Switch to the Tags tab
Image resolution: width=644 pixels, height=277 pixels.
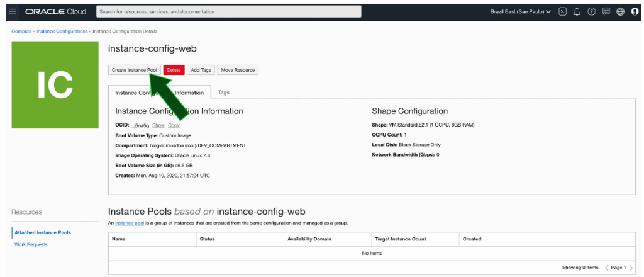(223, 92)
